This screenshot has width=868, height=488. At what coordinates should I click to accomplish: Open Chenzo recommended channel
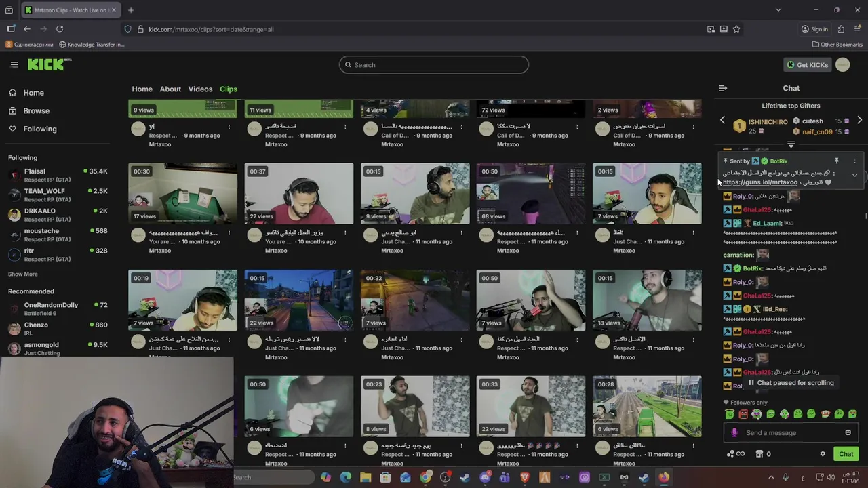pyautogui.click(x=58, y=329)
